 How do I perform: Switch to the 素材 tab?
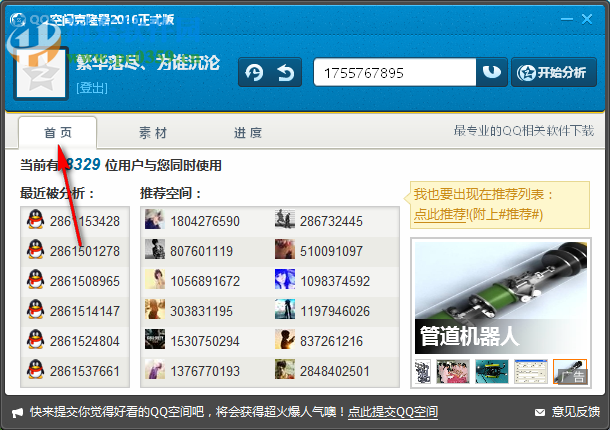153,133
